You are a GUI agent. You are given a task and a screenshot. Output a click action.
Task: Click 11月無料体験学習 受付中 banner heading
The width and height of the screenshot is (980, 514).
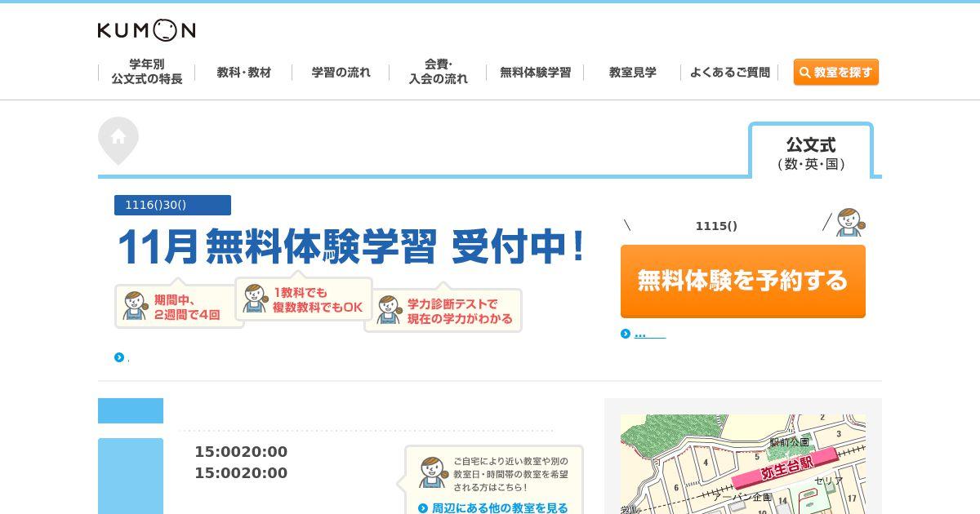point(351,246)
